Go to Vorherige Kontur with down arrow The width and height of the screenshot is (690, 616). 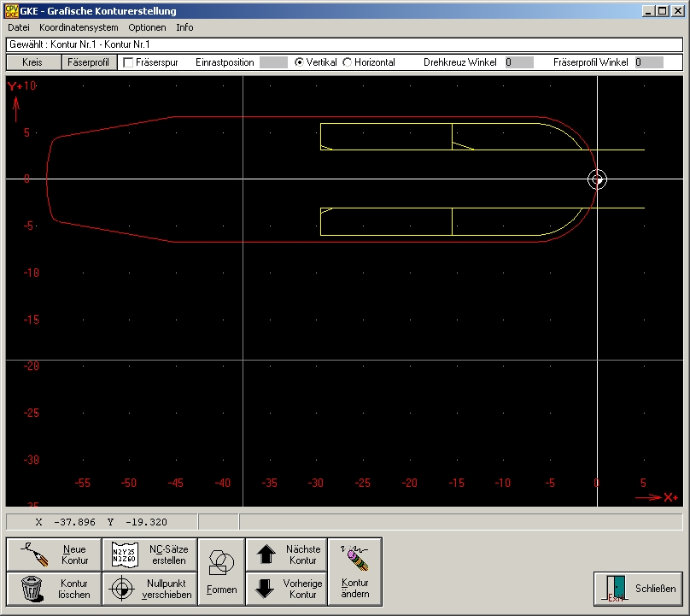[x=286, y=589]
